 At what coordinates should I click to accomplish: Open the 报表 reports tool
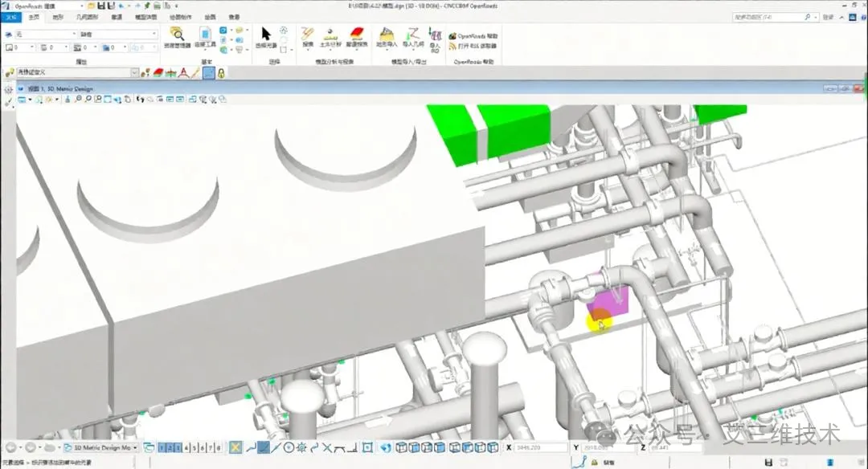(308, 38)
